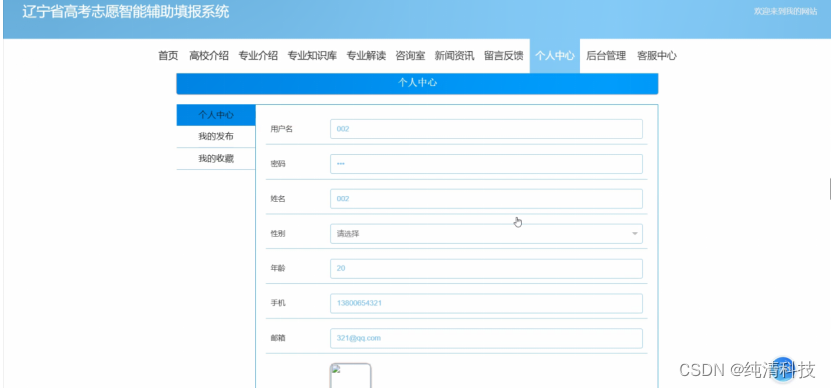831x388 pixels.
Task: Click the 手机 field with 13800654321
Action: pos(486,303)
